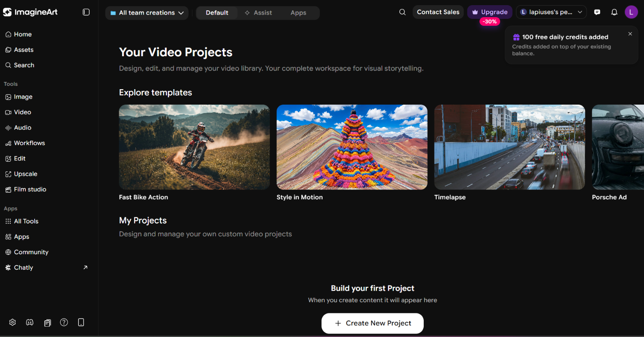This screenshot has width=644, height=337.
Task: Click the "100 free daily credits added" text
Action: [565, 37]
